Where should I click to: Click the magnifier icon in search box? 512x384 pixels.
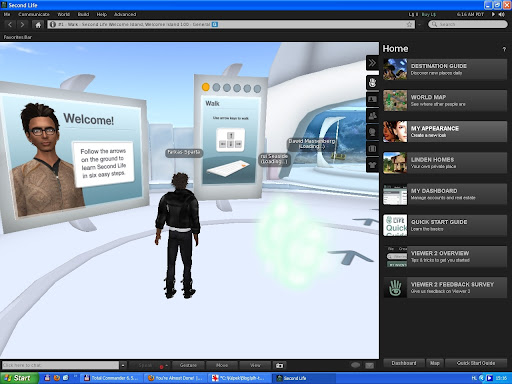434,24
